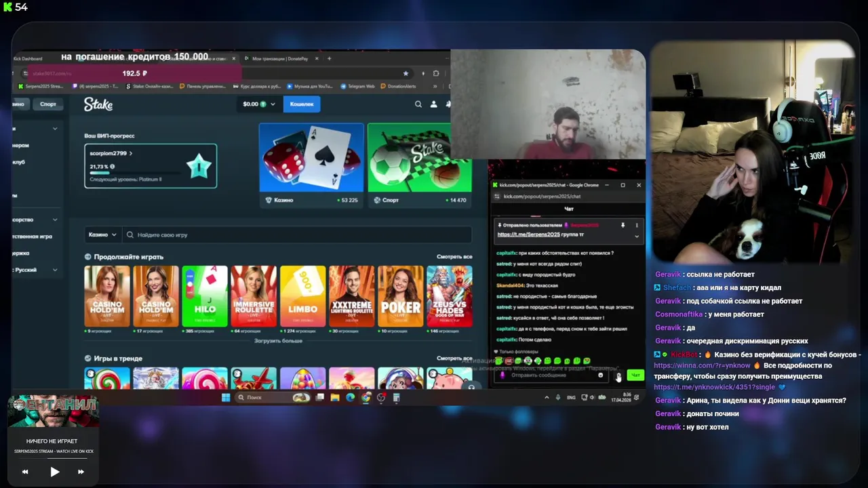The height and width of the screenshot is (488, 868).
Task: Open the winna.com link in overlay chat
Action: (x=702, y=365)
